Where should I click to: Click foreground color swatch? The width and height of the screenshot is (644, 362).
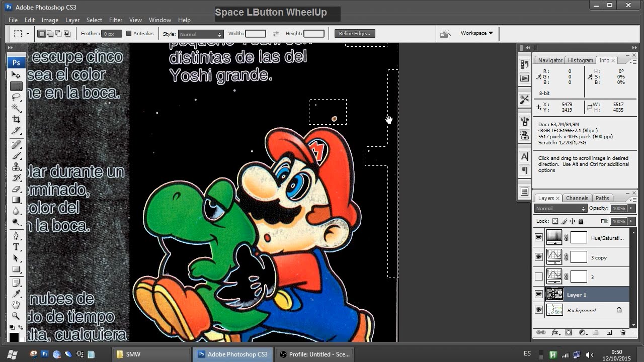tap(14, 337)
